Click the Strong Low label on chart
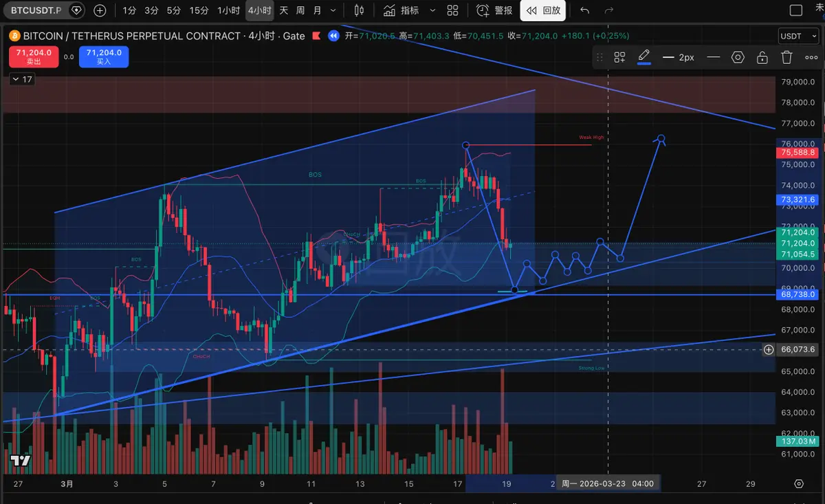This screenshot has height=504, width=825. tap(591, 369)
